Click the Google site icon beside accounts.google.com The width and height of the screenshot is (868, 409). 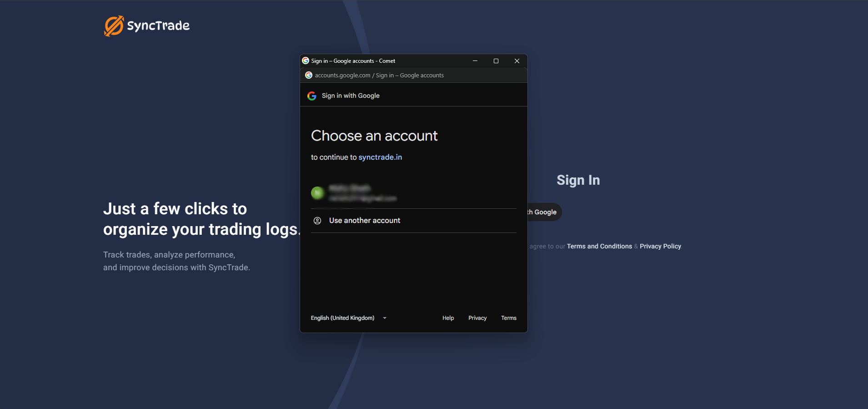point(309,76)
